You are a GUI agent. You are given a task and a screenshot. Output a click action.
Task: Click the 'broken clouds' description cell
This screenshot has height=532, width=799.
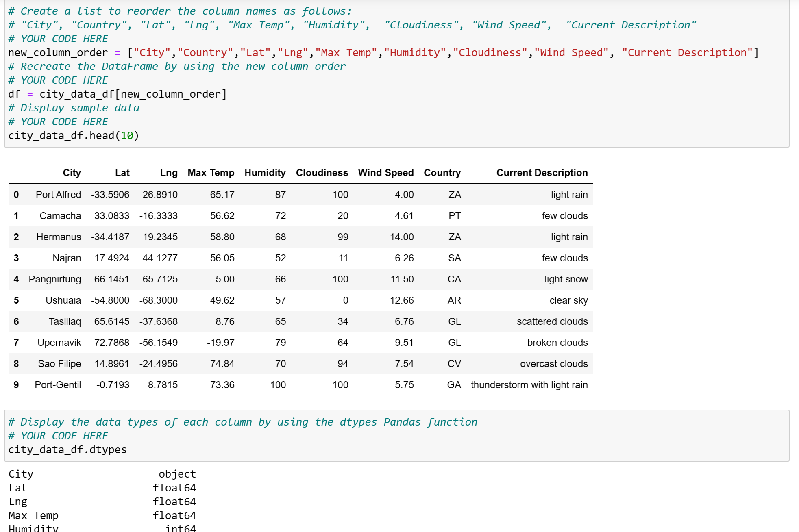557,343
